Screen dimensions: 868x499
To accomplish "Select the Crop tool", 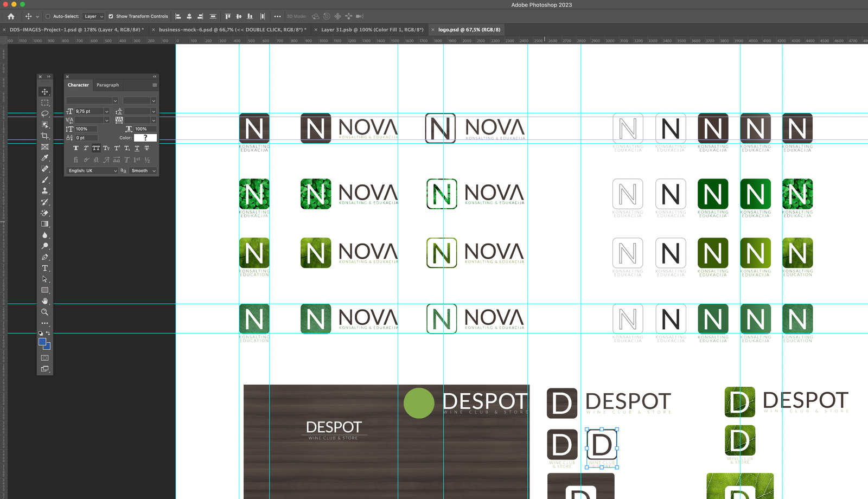I will tap(45, 136).
